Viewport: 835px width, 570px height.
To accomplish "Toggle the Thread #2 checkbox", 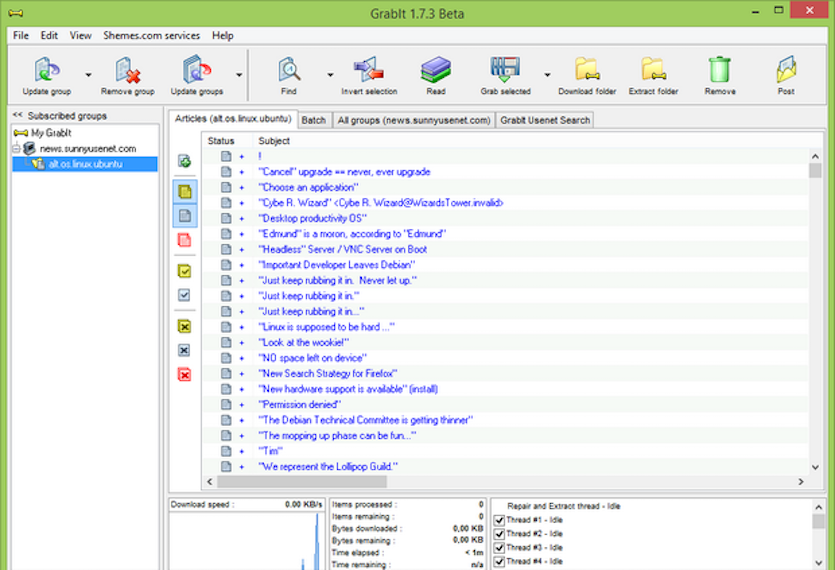I will [499, 534].
